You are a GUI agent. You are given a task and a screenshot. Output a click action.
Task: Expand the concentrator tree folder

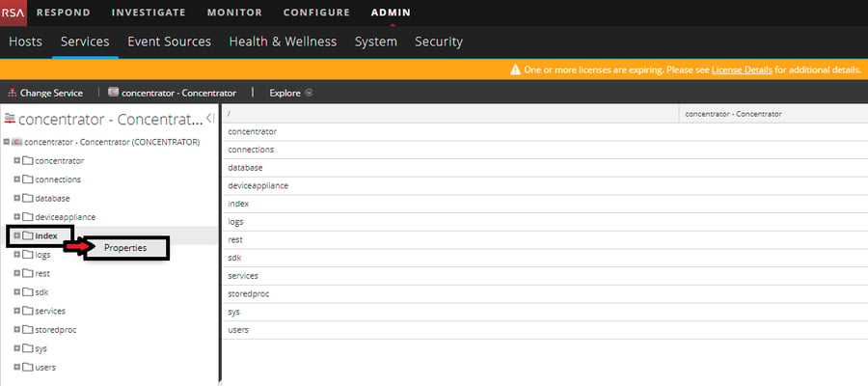click(17, 160)
